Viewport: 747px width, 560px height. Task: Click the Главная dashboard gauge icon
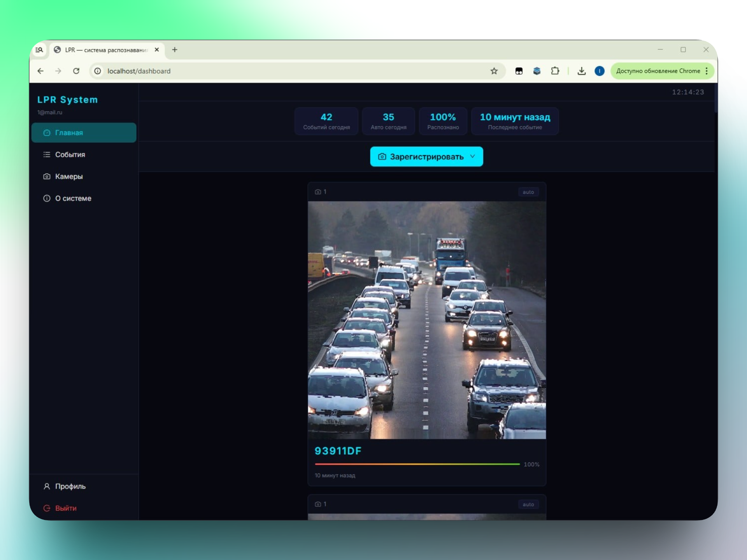pos(47,133)
